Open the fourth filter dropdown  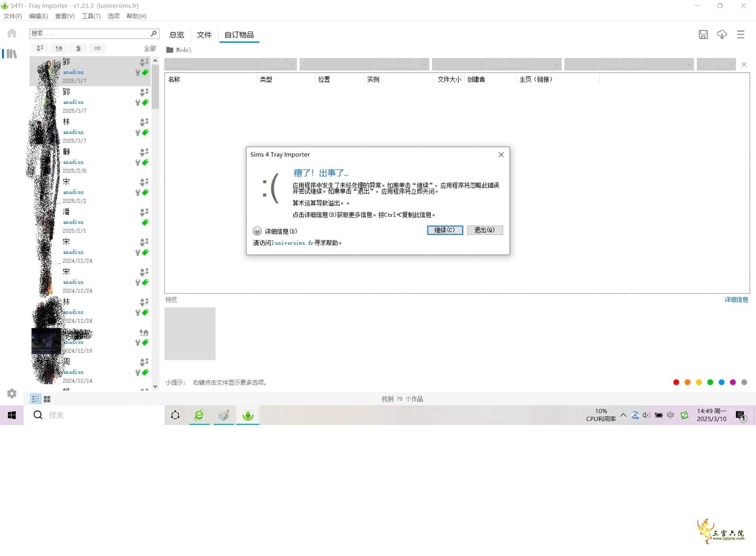click(x=629, y=64)
